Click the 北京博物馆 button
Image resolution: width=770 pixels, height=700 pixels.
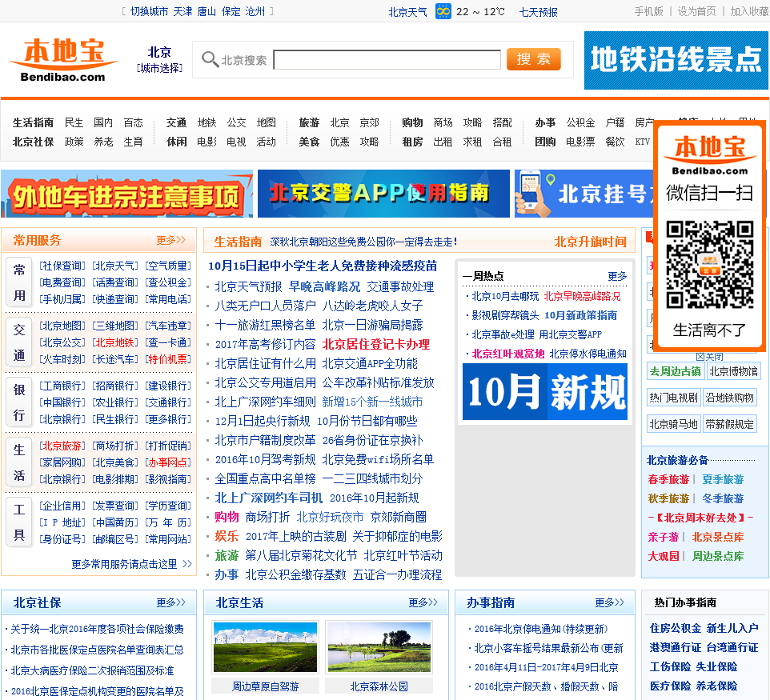click(733, 371)
